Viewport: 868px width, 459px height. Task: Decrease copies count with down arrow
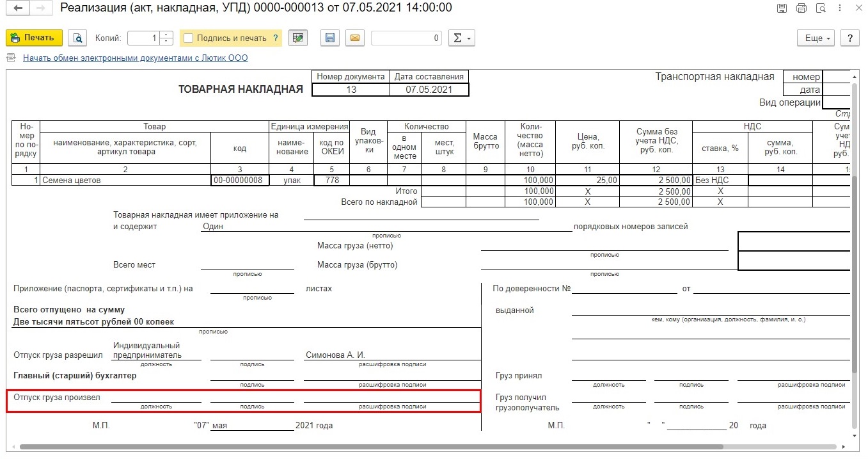tap(166, 42)
